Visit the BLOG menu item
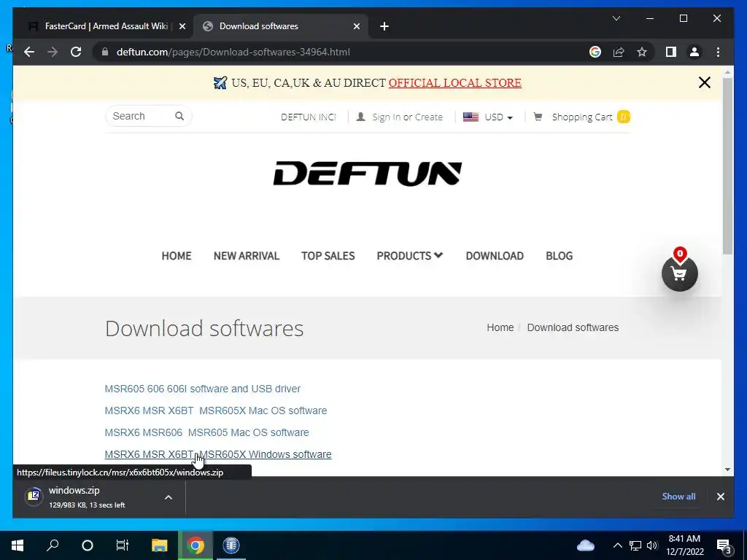The image size is (747, 560). (559, 256)
